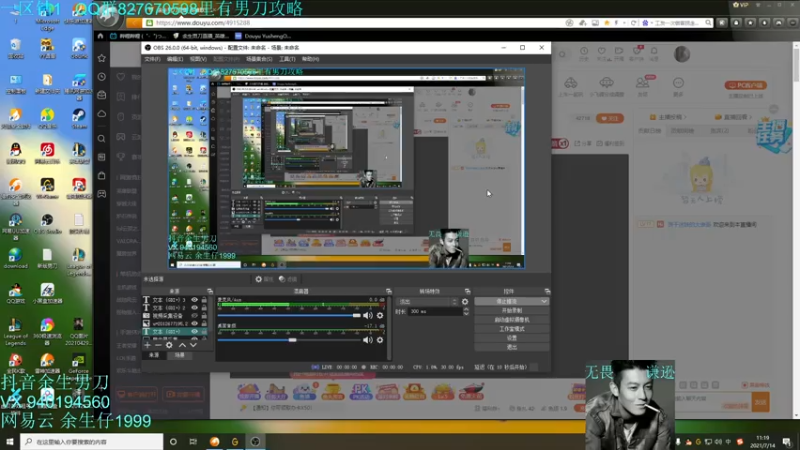Click the add source plus icon in OBS
This screenshot has width=800, height=450.
coord(147,345)
